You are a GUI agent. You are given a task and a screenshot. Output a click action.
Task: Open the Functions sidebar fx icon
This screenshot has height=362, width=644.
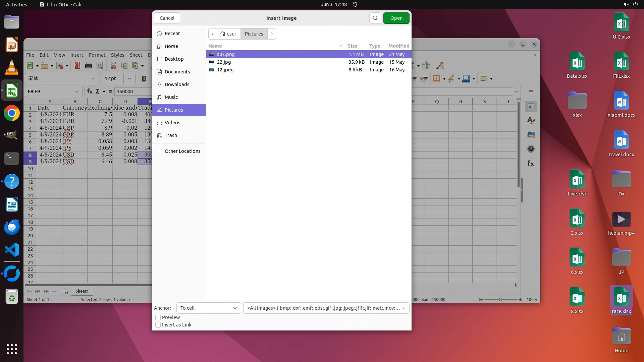pos(531,163)
